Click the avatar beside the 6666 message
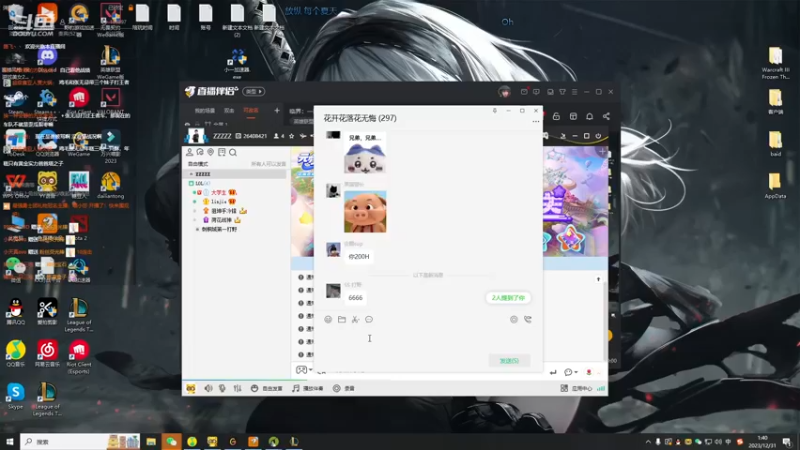 (333, 290)
